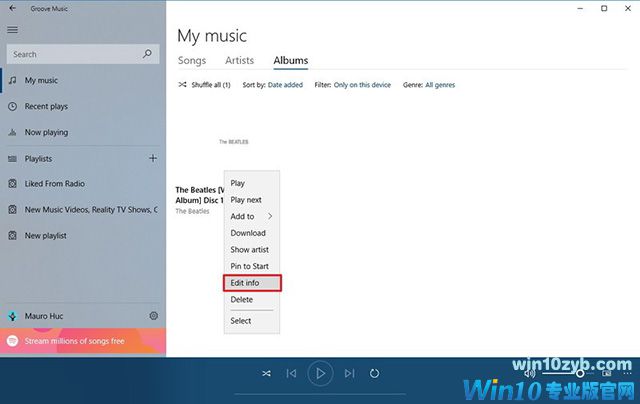Open settings via the gear icon
Screen dimensions: 640x404
pos(154,316)
